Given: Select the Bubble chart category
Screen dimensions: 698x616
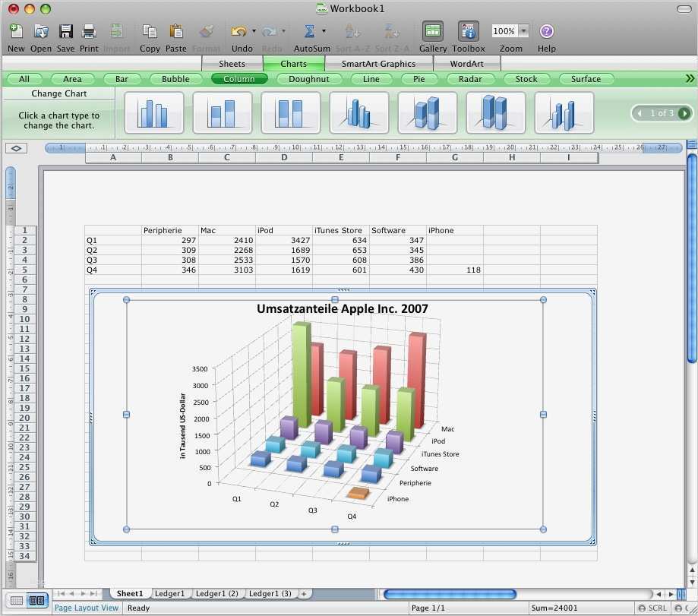Looking at the screenshot, I should coord(175,79).
